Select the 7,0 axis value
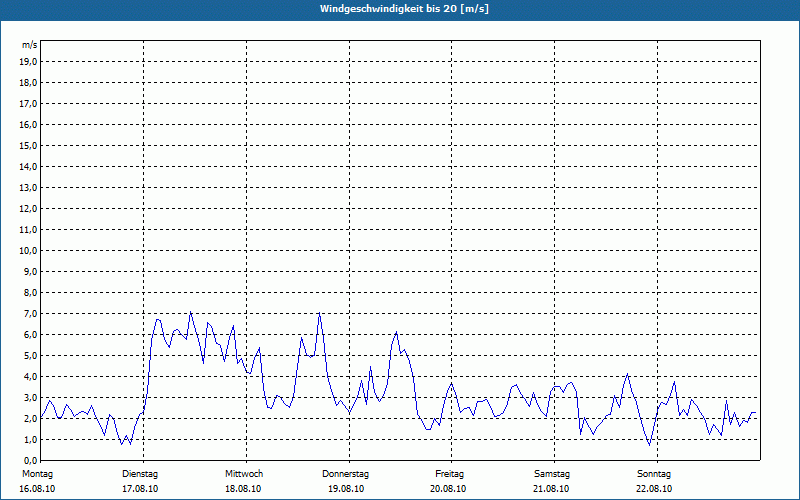The height and width of the screenshot is (500, 800). point(31,314)
